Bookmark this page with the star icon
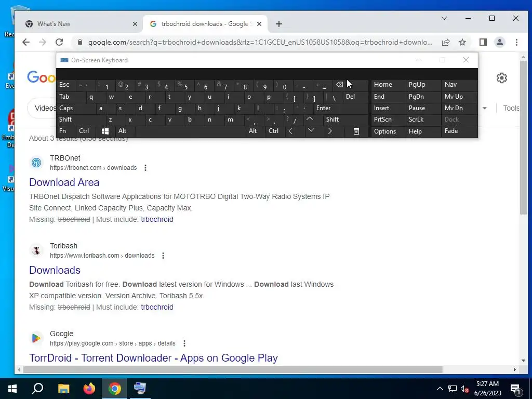Screen dimensions: 532x399 point(462,42)
